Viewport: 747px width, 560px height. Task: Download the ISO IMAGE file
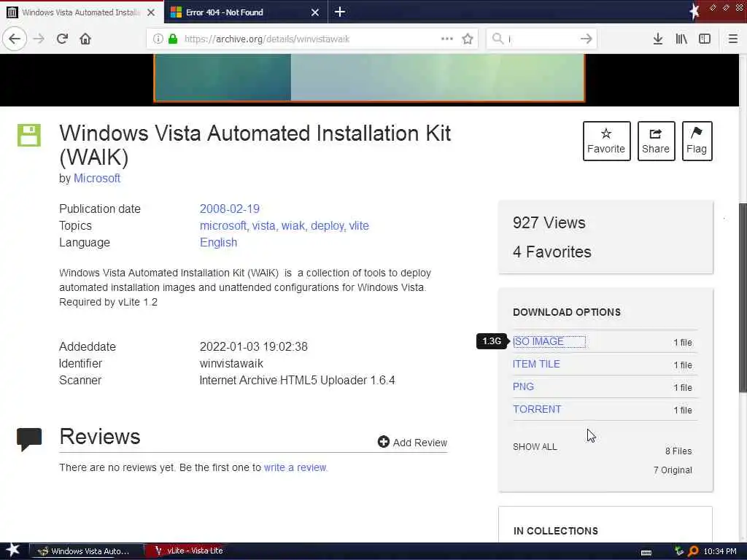pyautogui.click(x=538, y=341)
